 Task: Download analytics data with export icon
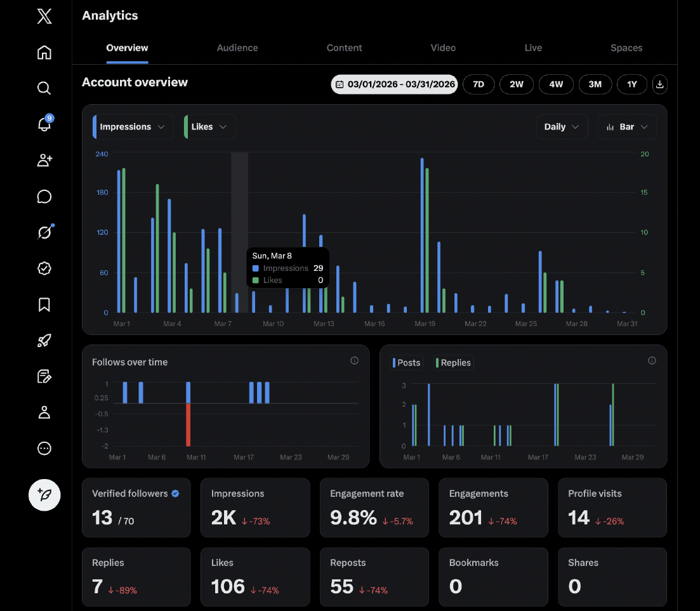coord(660,84)
